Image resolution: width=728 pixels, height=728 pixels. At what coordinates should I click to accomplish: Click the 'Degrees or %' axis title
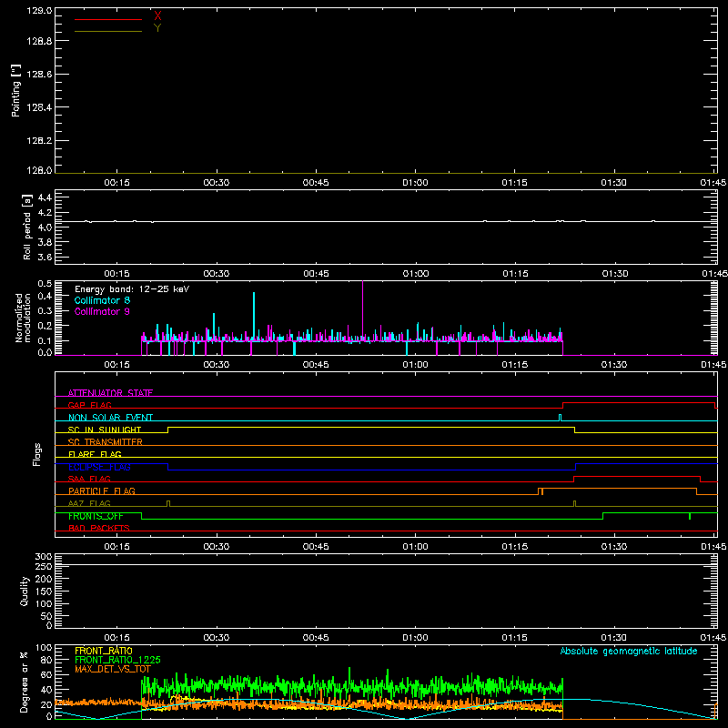(x=24, y=682)
